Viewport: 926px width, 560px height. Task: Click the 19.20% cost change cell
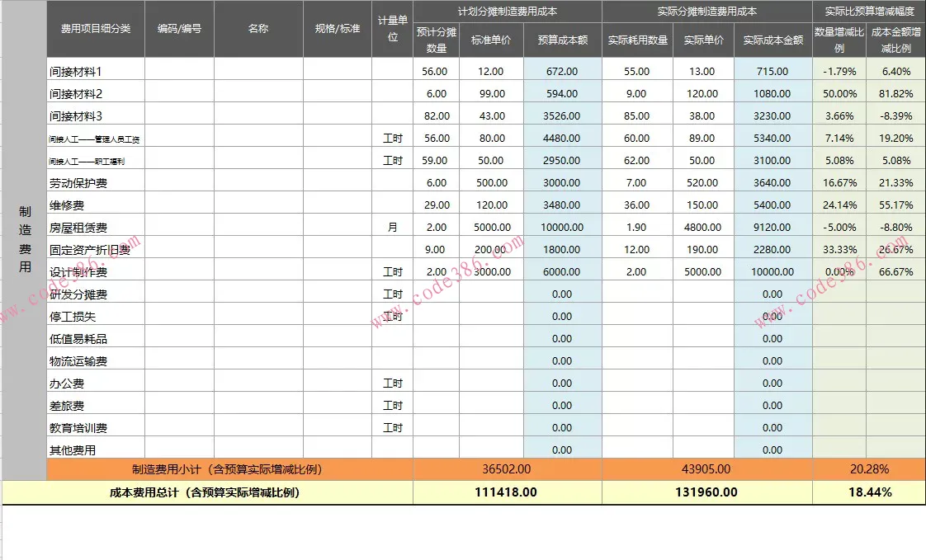896,138
